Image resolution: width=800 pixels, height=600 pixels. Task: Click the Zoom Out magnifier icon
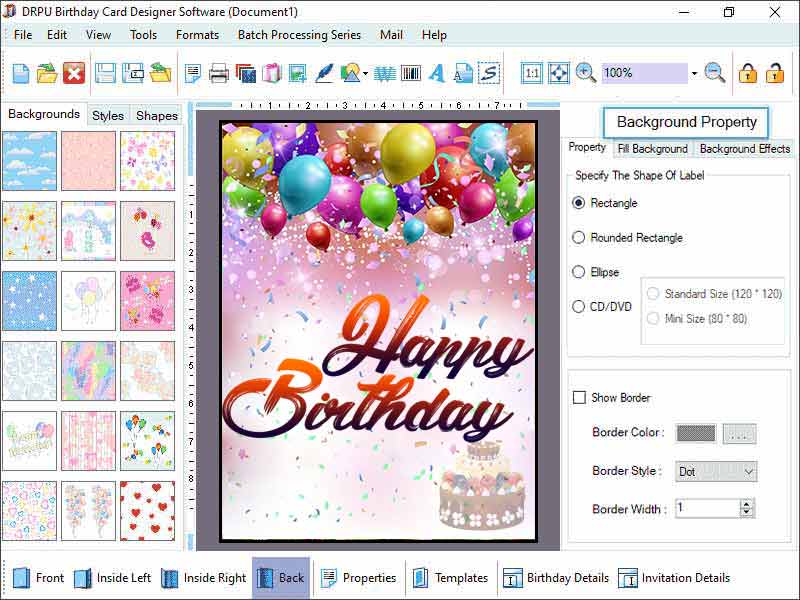(x=712, y=72)
